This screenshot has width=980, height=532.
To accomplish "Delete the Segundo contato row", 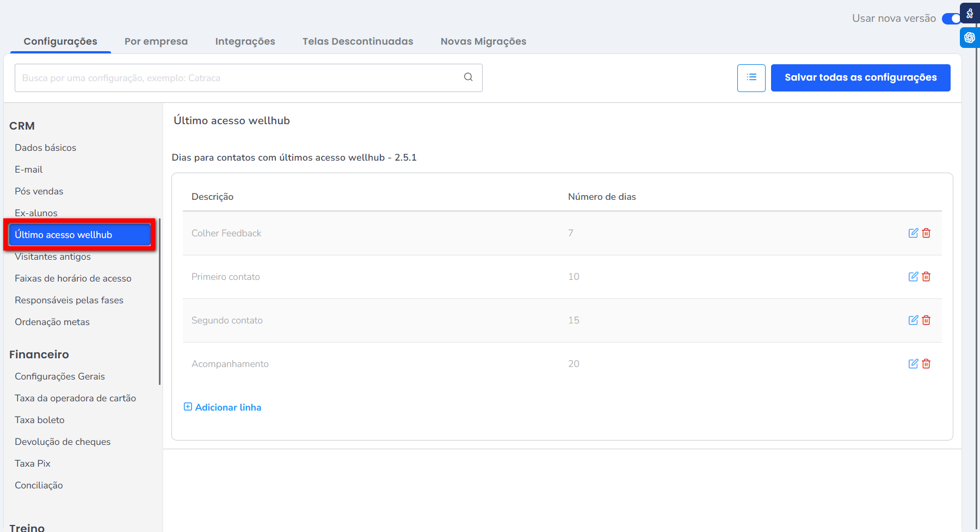I will coord(926,320).
